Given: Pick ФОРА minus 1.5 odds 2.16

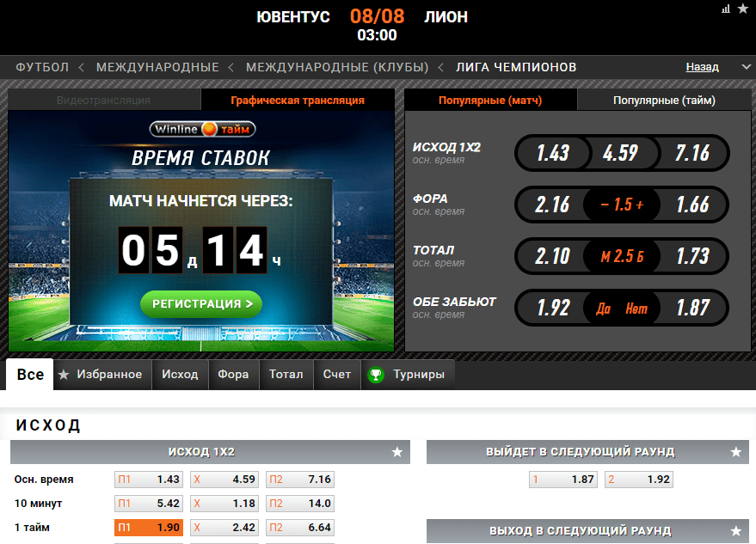Looking at the screenshot, I should 552,205.
